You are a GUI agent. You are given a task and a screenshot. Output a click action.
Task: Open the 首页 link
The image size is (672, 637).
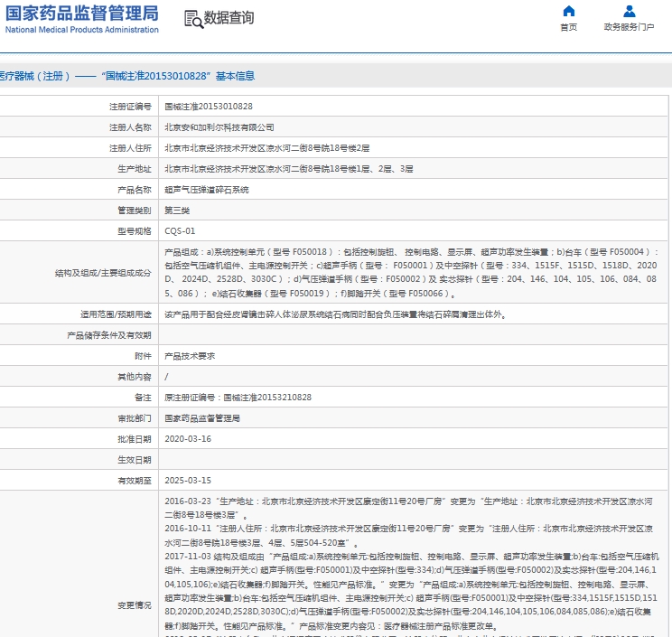tap(569, 27)
